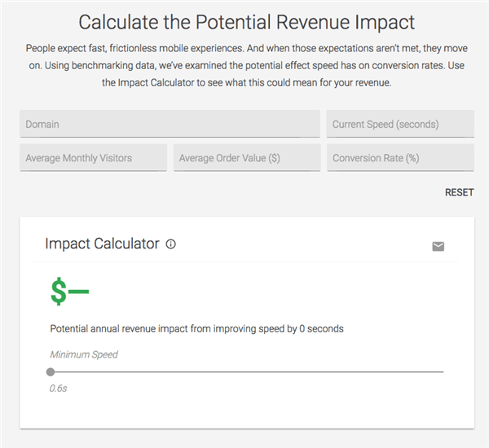Click the 'Calculate the Potential Revenue Impact' heading
Viewport: 489px width, 448px height.
246,22
